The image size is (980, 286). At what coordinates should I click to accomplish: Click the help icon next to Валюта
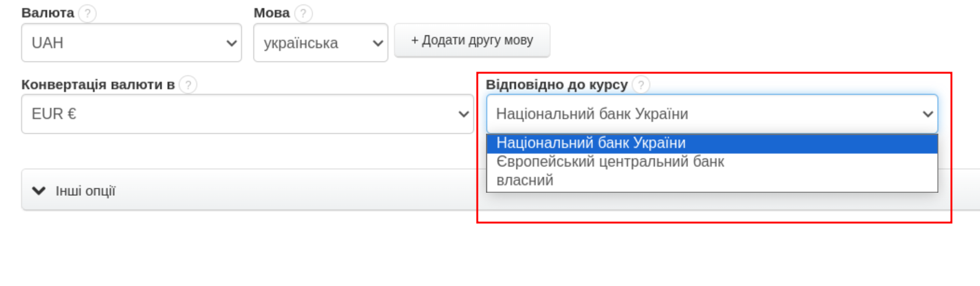pyautogui.click(x=88, y=13)
